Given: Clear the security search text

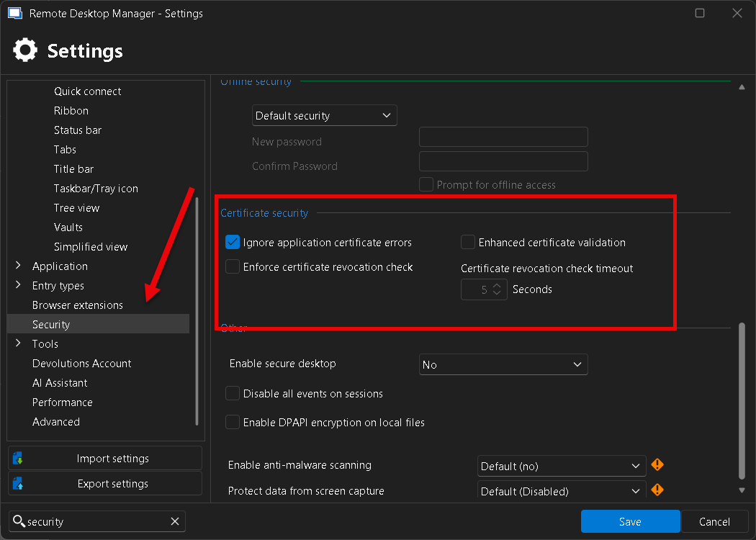Looking at the screenshot, I should click(175, 521).
